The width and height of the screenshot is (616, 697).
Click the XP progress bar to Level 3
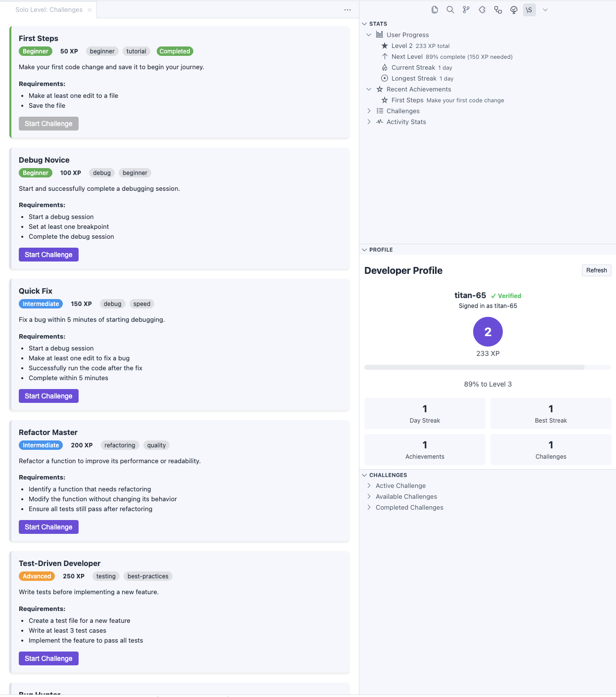click(x=487, y=367)
